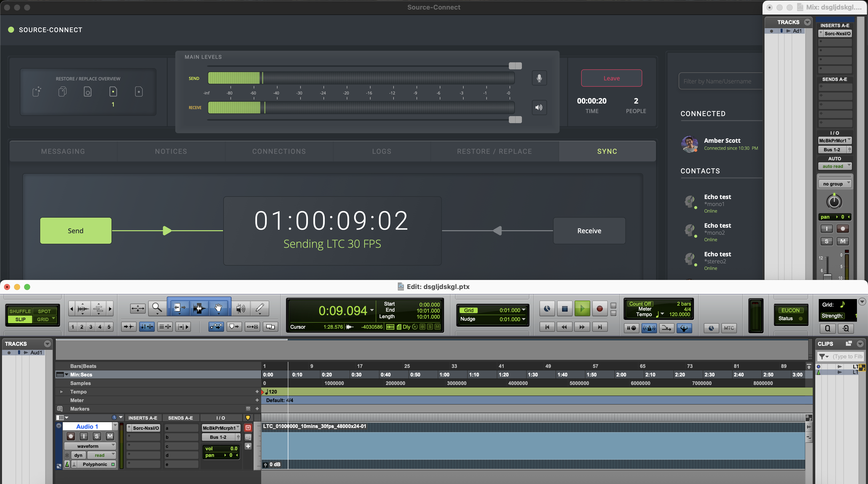Click the Receive sync button
This screenshot has width=868, height=484.
coord(589,231)
